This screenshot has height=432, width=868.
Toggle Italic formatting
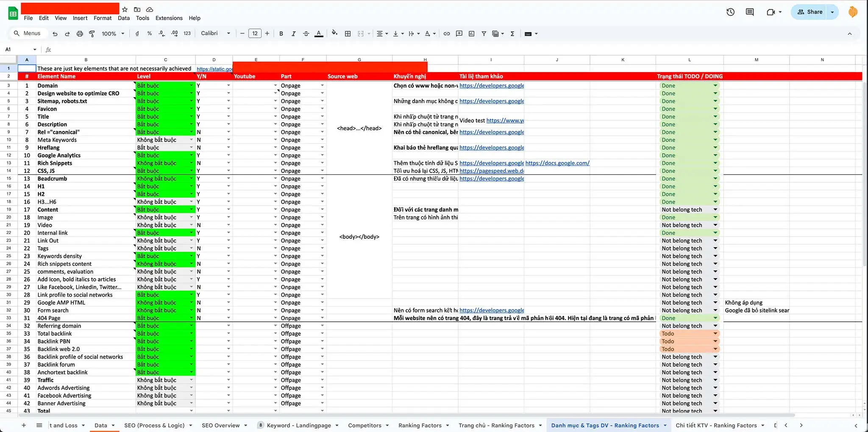(x=293, y=34)
